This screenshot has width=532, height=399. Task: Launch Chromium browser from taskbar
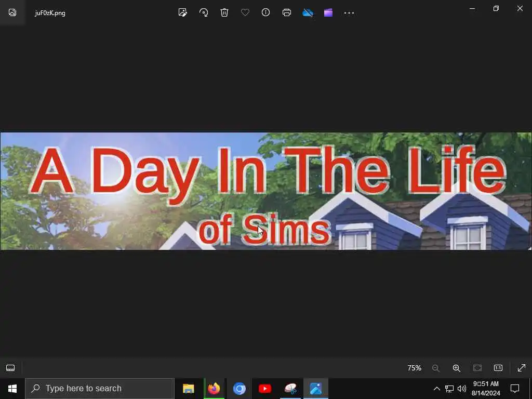click(240, 389)
